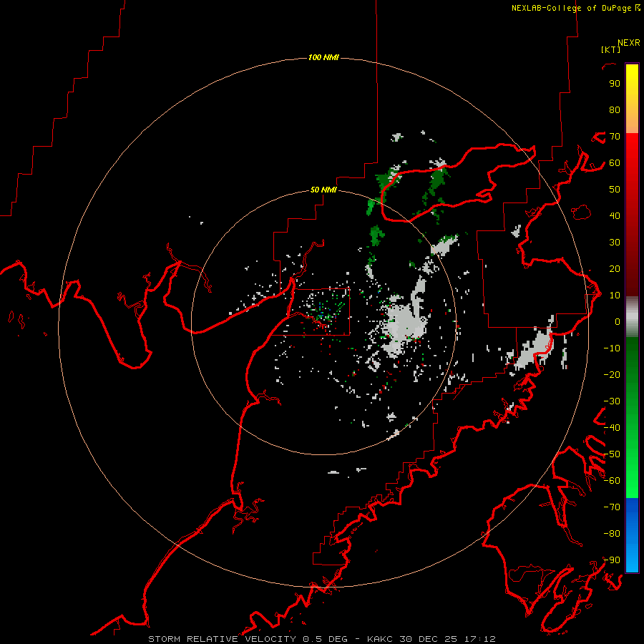Click the 100 NMI range ring label
644x644 pixels.
[323, 57]
